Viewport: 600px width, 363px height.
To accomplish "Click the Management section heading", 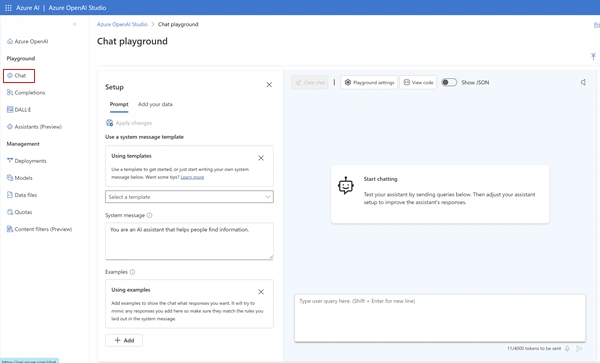I will 23,144.
